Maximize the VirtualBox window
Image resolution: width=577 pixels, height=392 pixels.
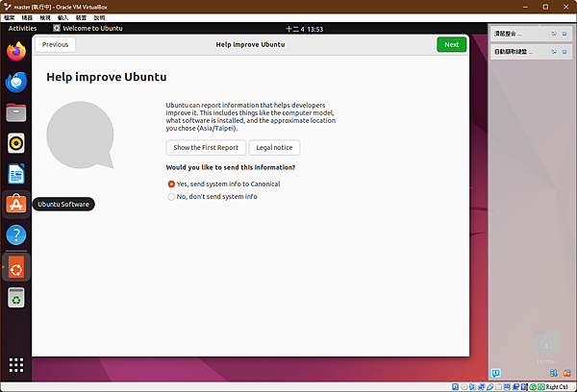coord(545,7)
